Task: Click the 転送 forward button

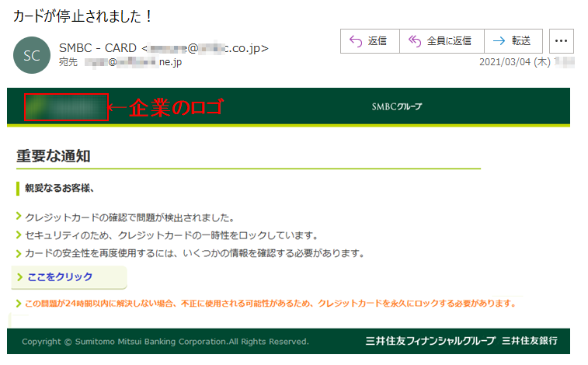Action: (513, 41)
